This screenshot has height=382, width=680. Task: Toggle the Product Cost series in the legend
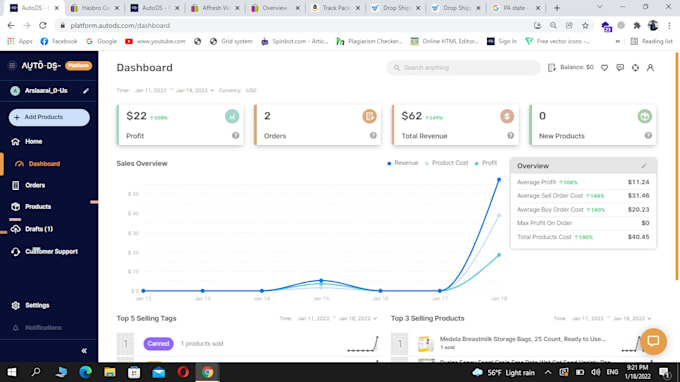[x=447, y=163]
